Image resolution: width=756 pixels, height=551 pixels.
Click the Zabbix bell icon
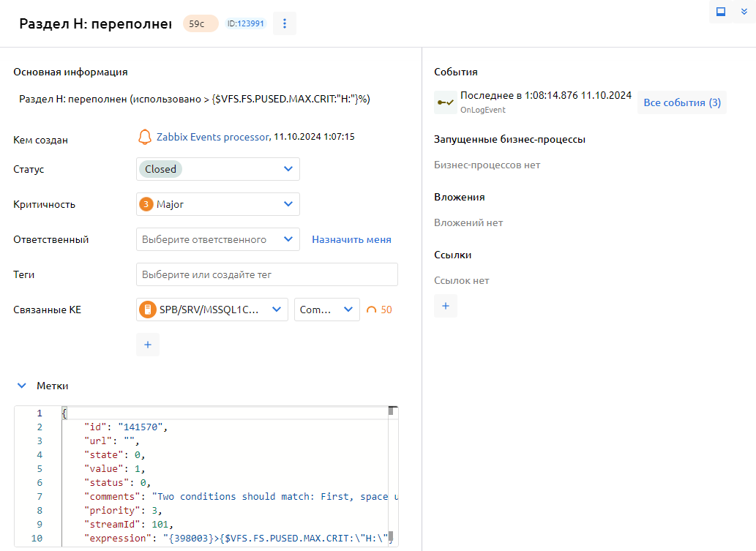tap(145, 137)
